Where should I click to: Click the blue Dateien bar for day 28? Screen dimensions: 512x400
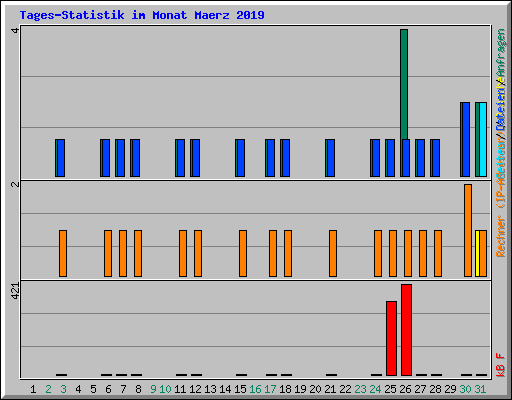(436, 158)
